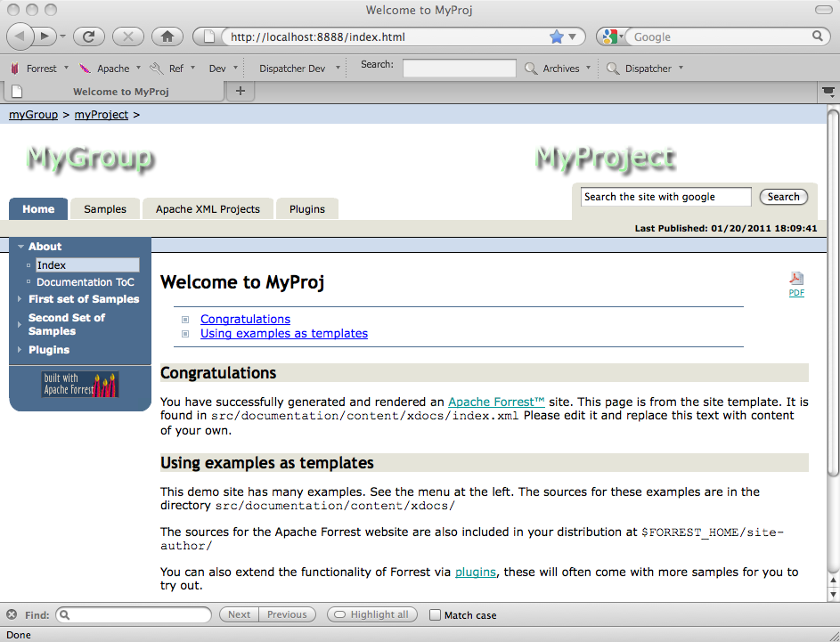Close the Find bar with X icon

12,614
